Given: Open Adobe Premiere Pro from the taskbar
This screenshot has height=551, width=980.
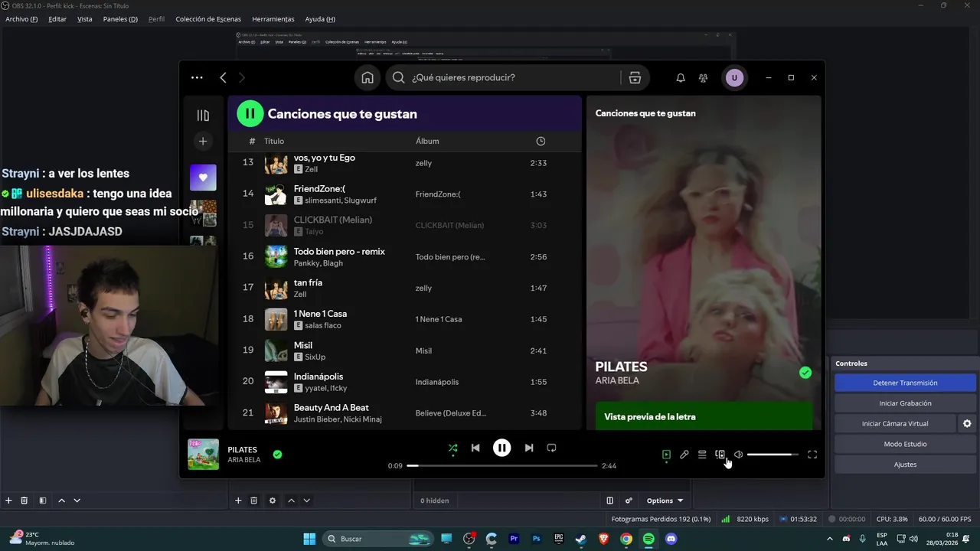Looking at the screenshot, I should (514, 539).
